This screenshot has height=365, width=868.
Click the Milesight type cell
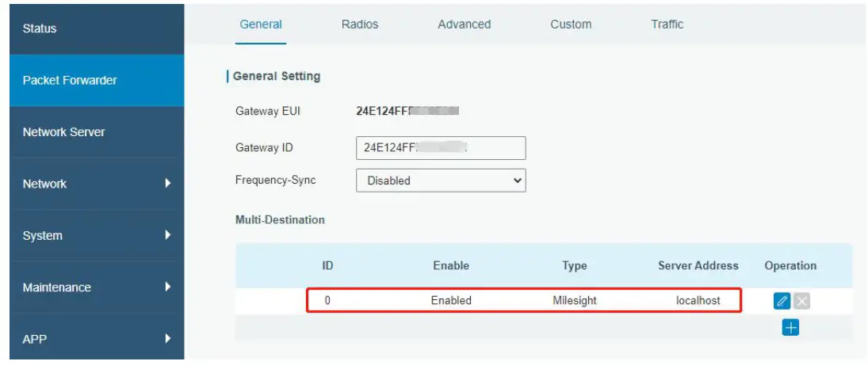point(575,301)
